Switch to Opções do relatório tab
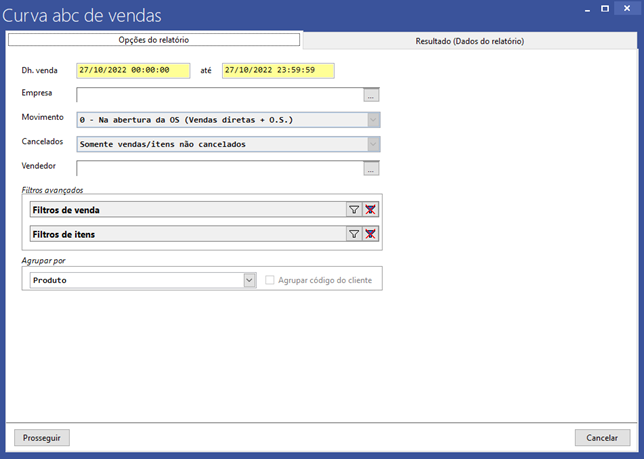The width and height of the screenshot is (644, 459). coord(154,40)
